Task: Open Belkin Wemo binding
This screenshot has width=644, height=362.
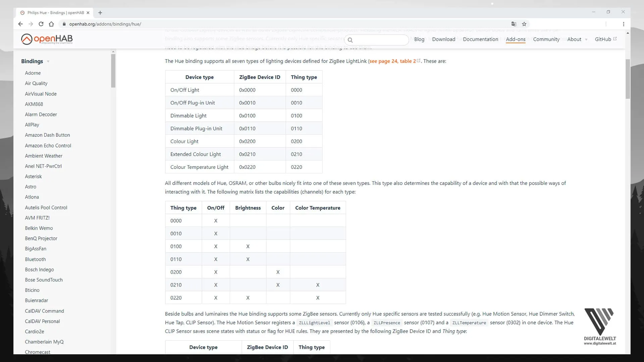Action: coord(39,228)
